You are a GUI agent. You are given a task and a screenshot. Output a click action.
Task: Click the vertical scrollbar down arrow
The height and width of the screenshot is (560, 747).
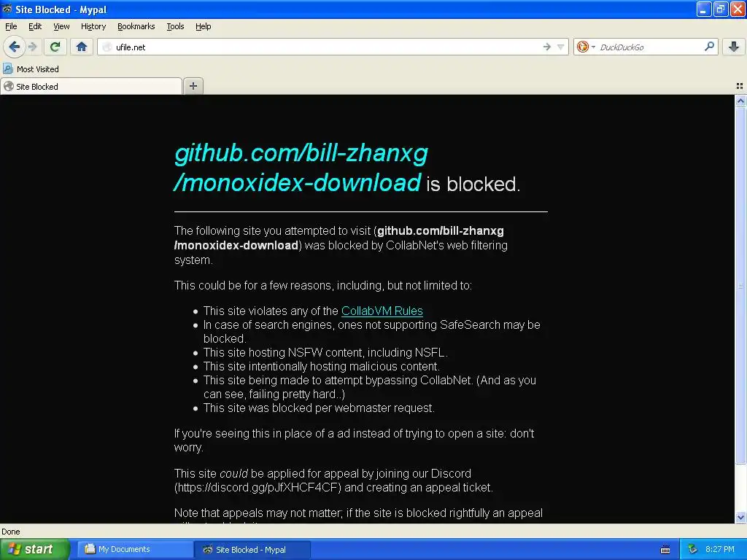point(740,517)
